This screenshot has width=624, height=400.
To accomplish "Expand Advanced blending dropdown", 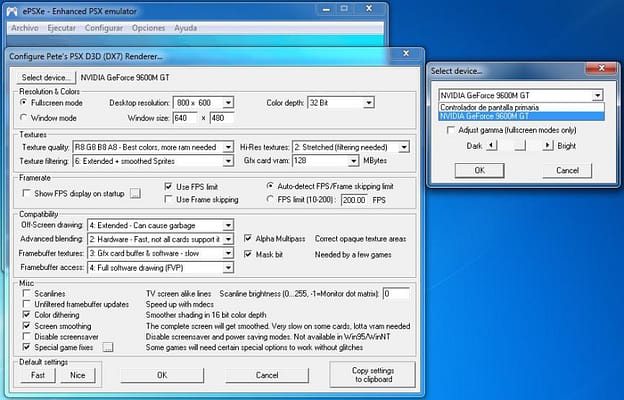I will (228, 239).
